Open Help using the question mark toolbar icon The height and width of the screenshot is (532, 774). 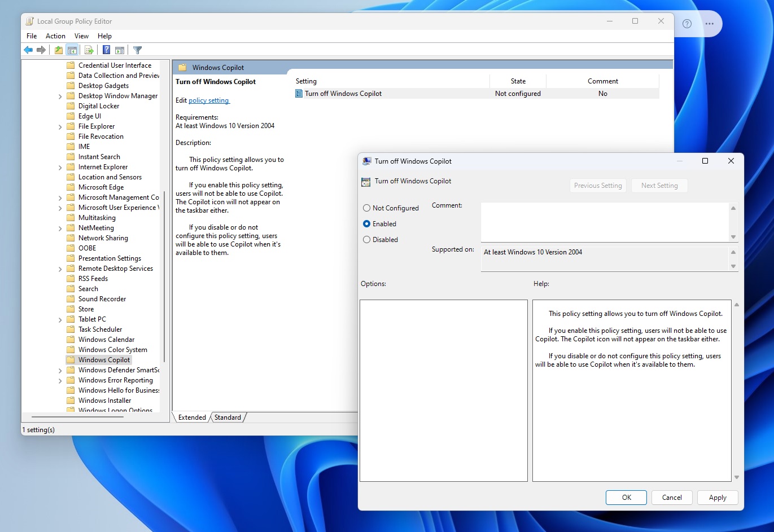(x=106, y=50)
